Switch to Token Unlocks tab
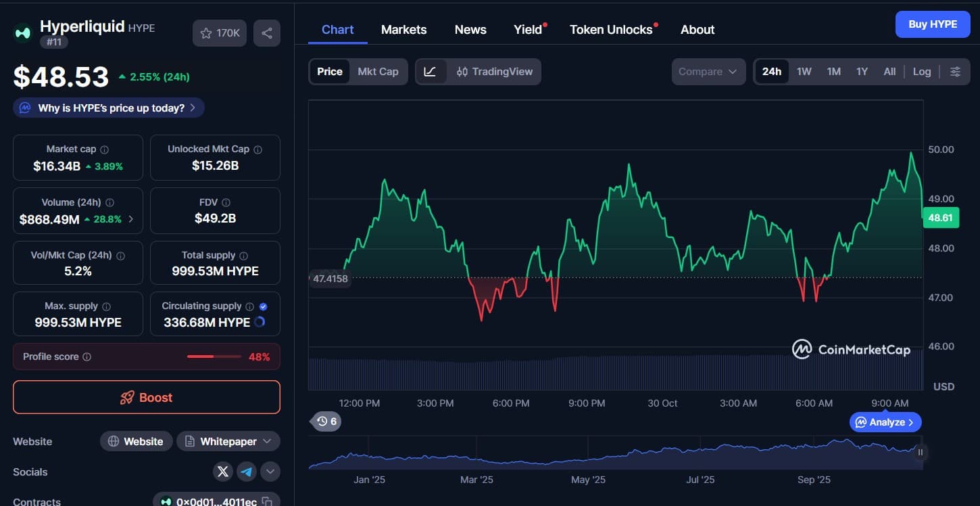Screen dimensions: 980x506 tap(611, 30)
